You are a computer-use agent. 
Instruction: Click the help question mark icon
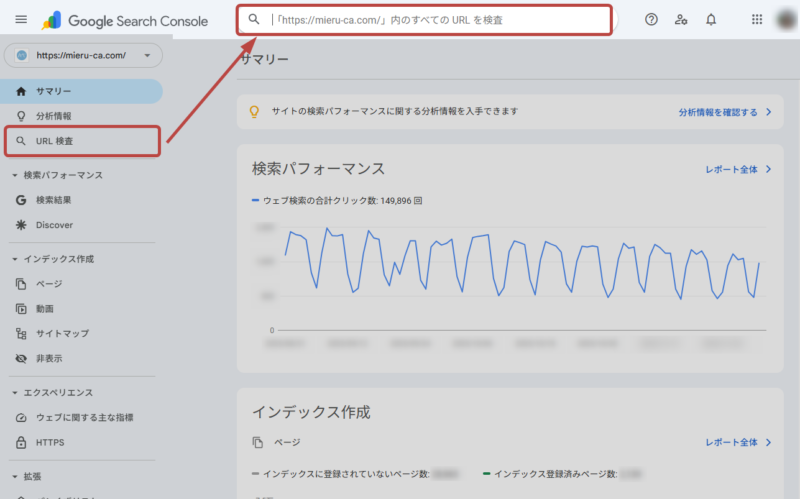(x=651, y=19)
